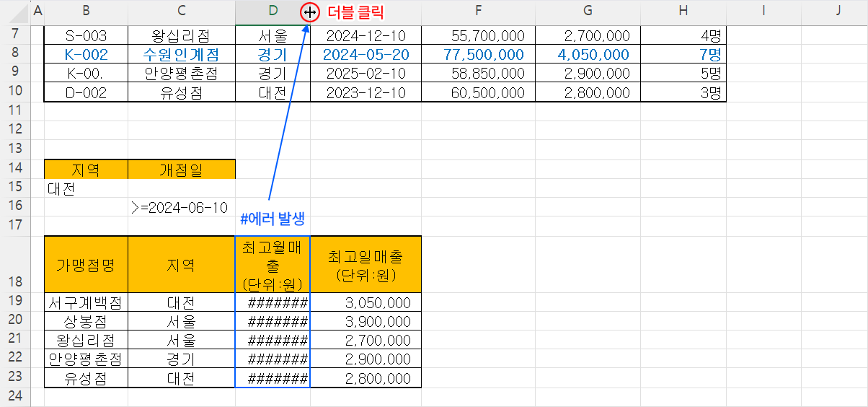Click the 3,050,000 cell
The height and width of the screenshot is (407, 868).
pyautogui.click(x=366, y=302)
